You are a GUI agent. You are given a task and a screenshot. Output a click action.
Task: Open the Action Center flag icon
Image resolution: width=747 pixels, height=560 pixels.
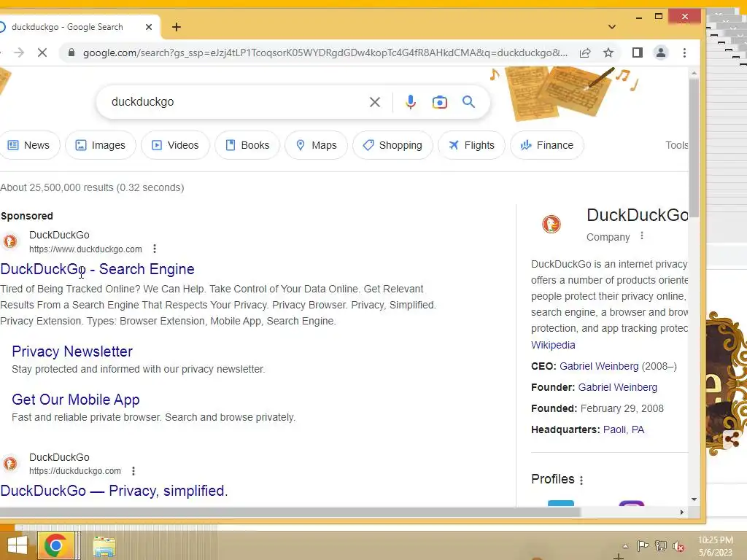pos(643,545)
